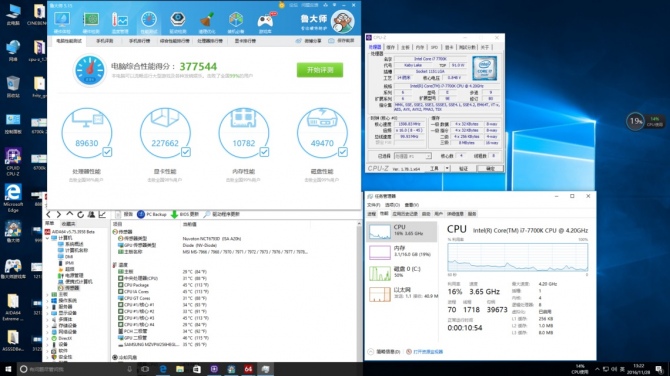Click CPU-Z OK button

490,169
